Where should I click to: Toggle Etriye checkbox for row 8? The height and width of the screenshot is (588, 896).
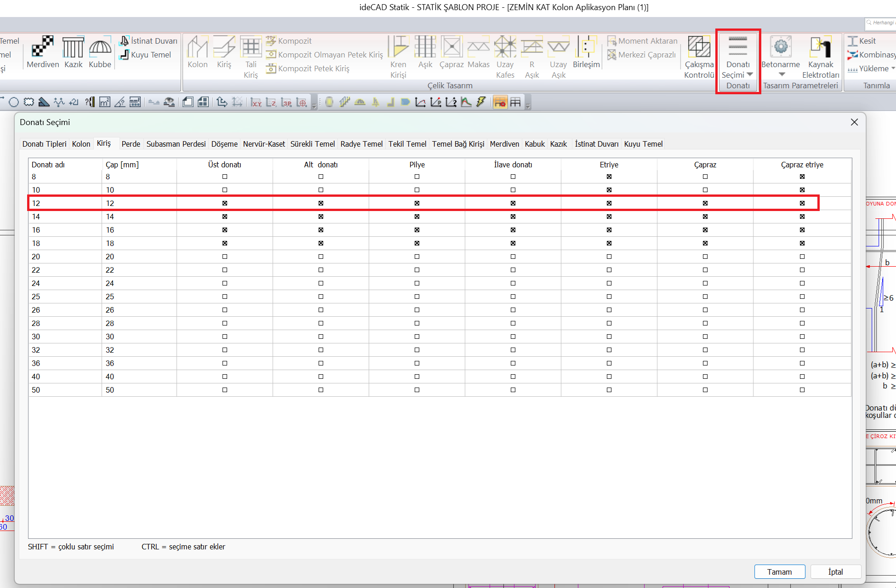pos(609,177)
